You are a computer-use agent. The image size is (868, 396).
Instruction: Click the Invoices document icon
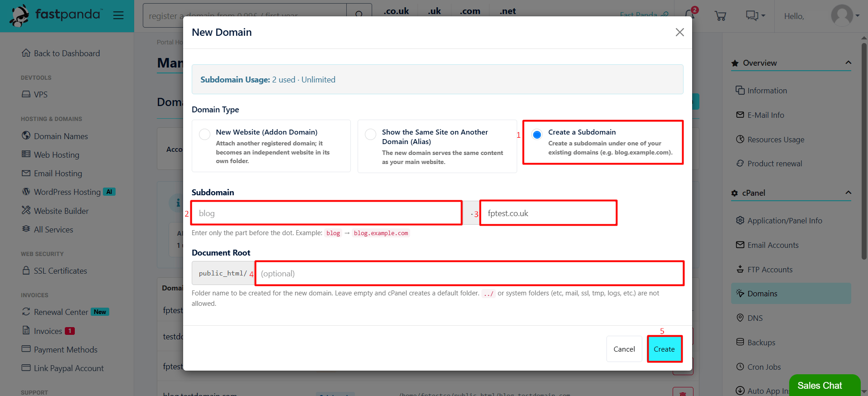(26, 330)
